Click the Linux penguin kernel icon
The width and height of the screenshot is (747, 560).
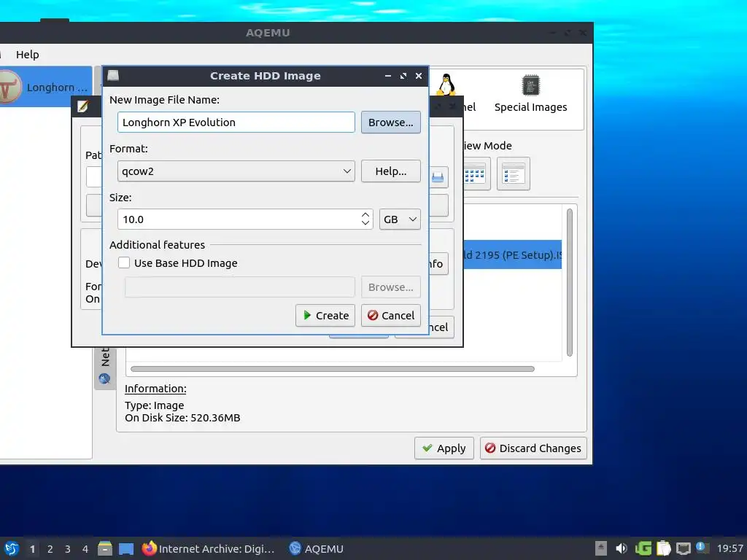tap(446, 85)
